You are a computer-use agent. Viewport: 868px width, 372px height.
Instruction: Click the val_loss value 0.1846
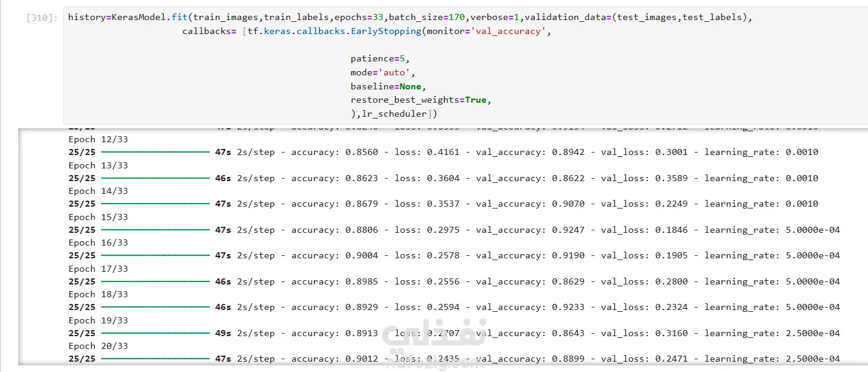click(671, 230)
